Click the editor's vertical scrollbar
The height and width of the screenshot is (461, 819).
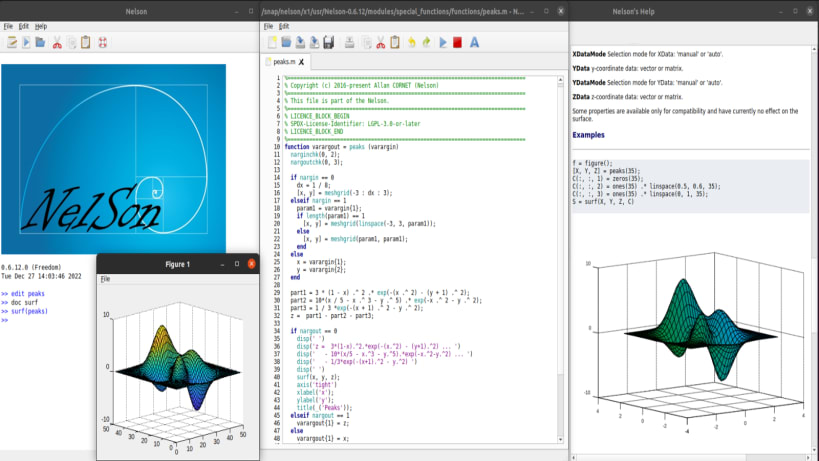pyautogui.click(x=559, y=250)
